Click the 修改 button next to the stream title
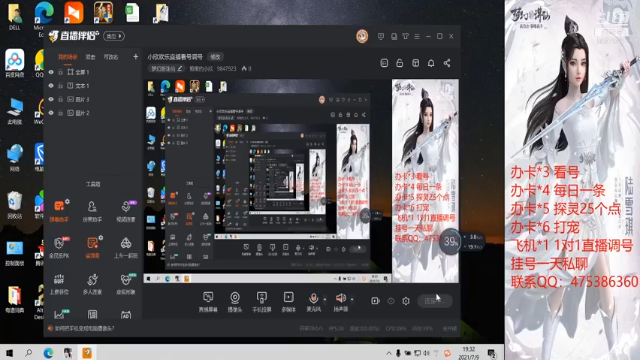The width and height of the screenshot is (640, 360). (216, 57)
